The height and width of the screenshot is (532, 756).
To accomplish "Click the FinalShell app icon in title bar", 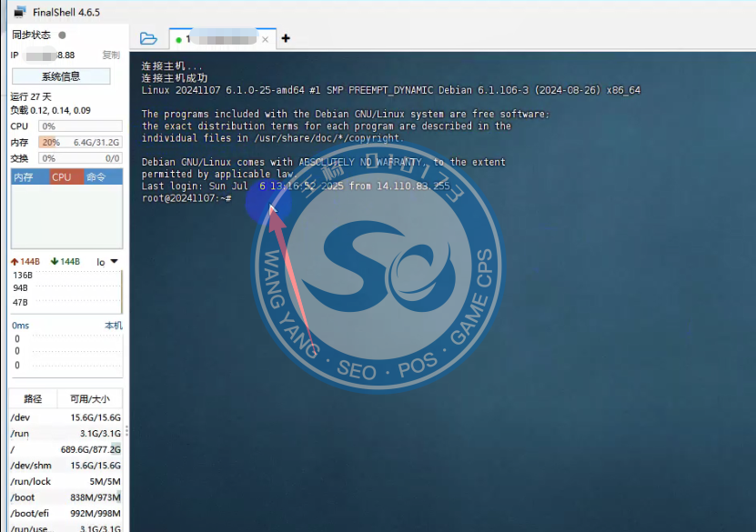I will pos(18,12).
